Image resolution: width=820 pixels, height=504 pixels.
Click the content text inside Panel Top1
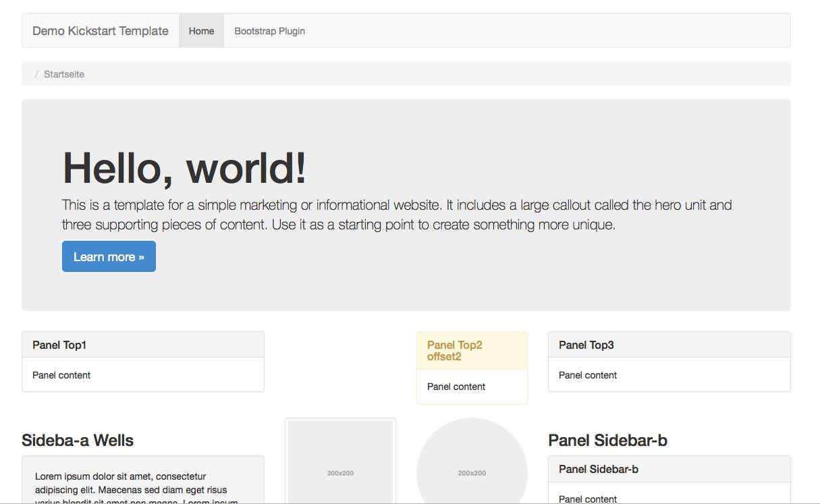coord(61,375)
